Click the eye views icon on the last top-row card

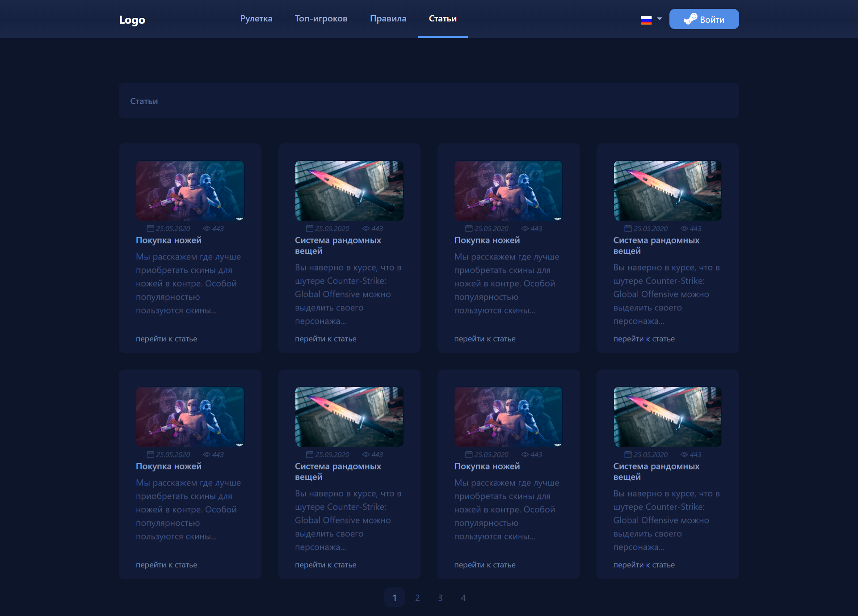(x=684, y=228)
